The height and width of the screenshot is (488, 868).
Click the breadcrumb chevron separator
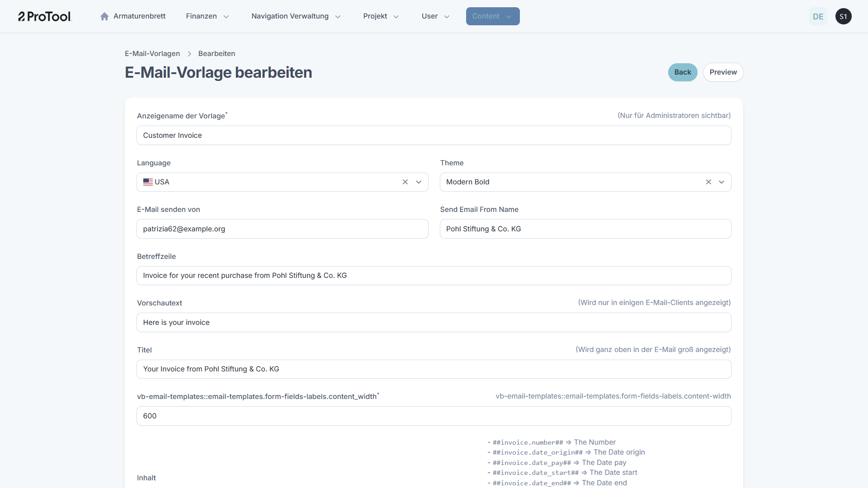[189, 54]
